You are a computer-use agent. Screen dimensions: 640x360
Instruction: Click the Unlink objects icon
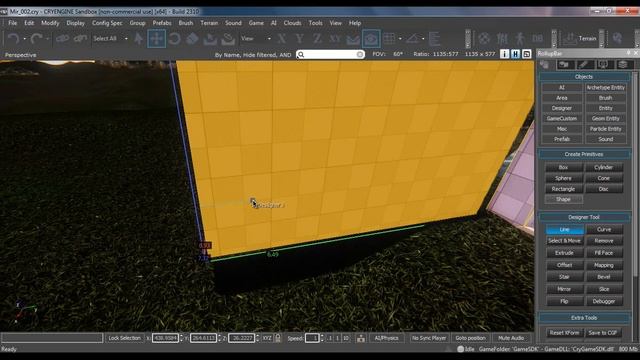click(80, 39)
